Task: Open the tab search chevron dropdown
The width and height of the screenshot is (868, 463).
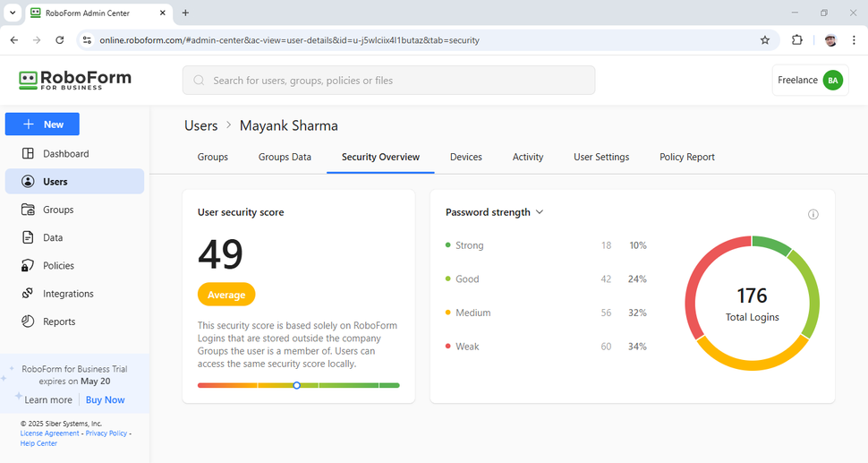Action: [x=13, y=13]
